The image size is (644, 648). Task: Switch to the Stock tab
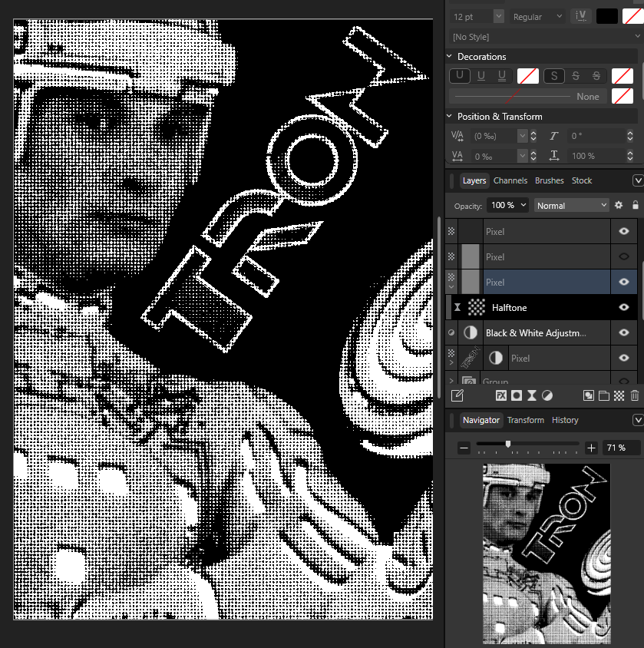pos(582,180)
